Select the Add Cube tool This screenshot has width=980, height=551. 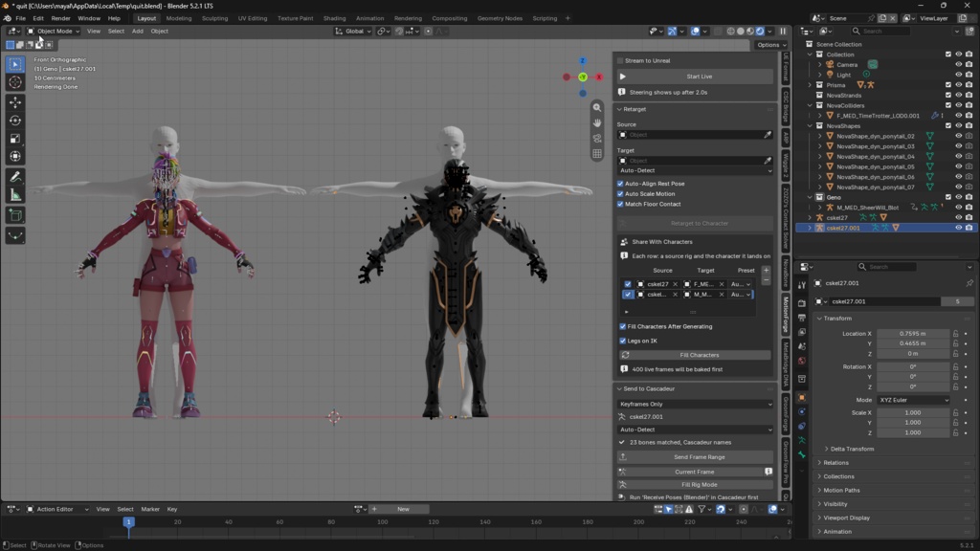pyautogui.click(x=15, y=215)
